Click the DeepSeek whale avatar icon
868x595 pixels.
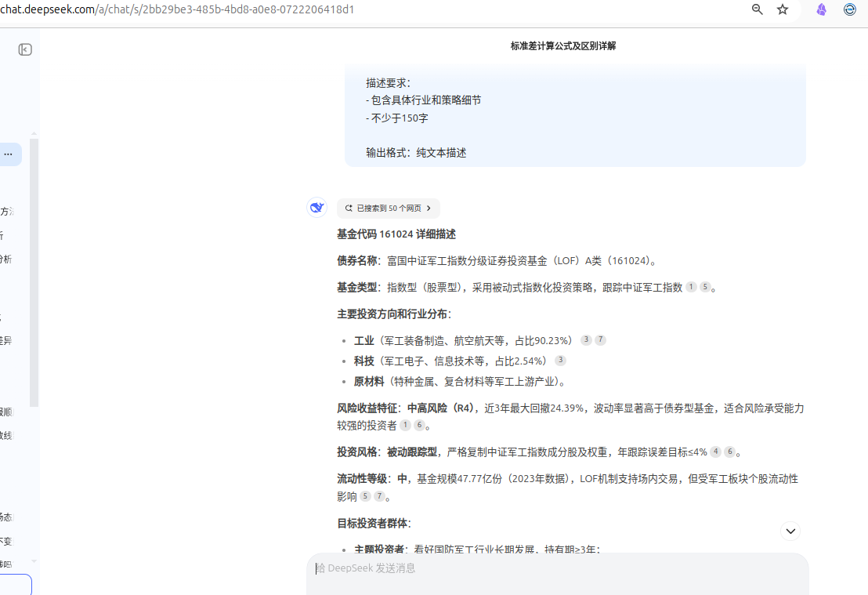(316, 208)
